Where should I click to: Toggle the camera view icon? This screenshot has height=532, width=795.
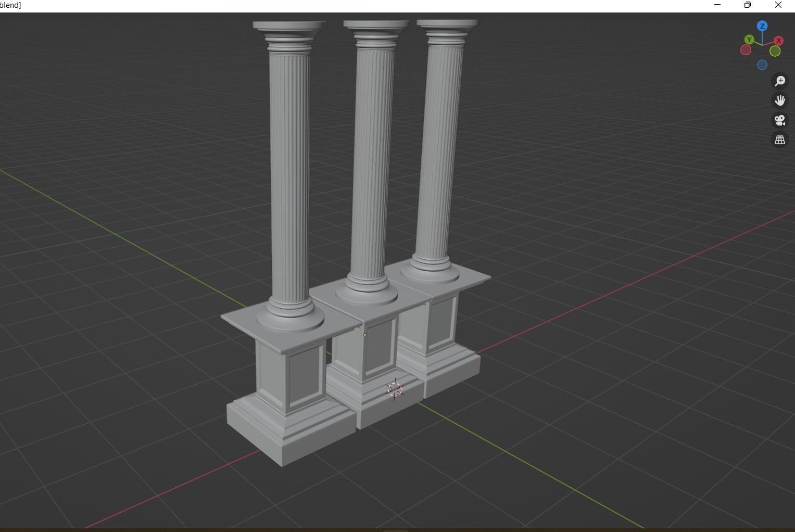[x=780, y=120]
